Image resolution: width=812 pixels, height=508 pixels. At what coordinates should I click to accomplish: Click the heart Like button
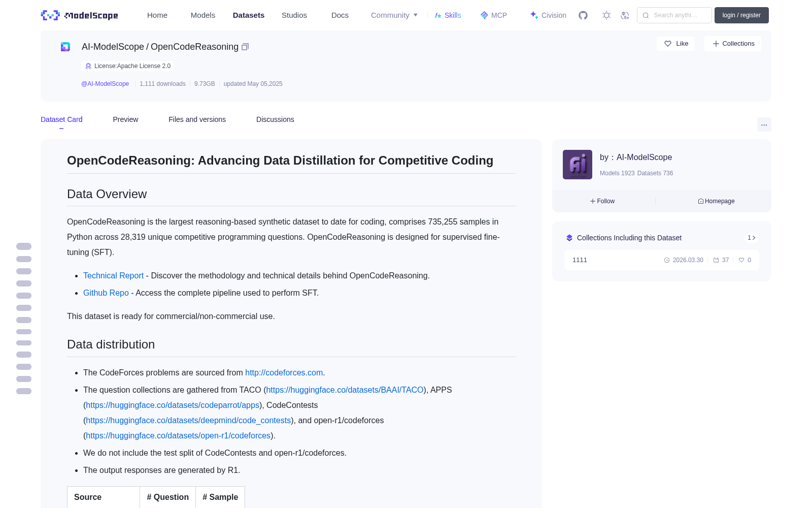(675, 44)
